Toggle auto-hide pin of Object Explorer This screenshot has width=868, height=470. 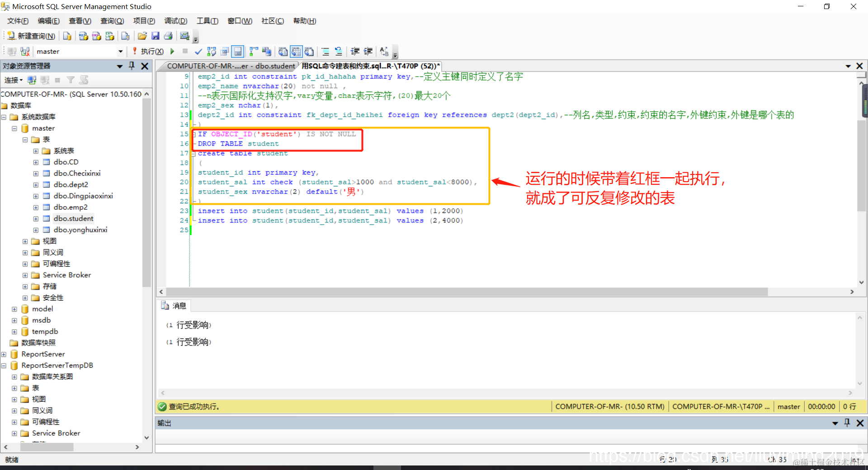coord(132,66)
